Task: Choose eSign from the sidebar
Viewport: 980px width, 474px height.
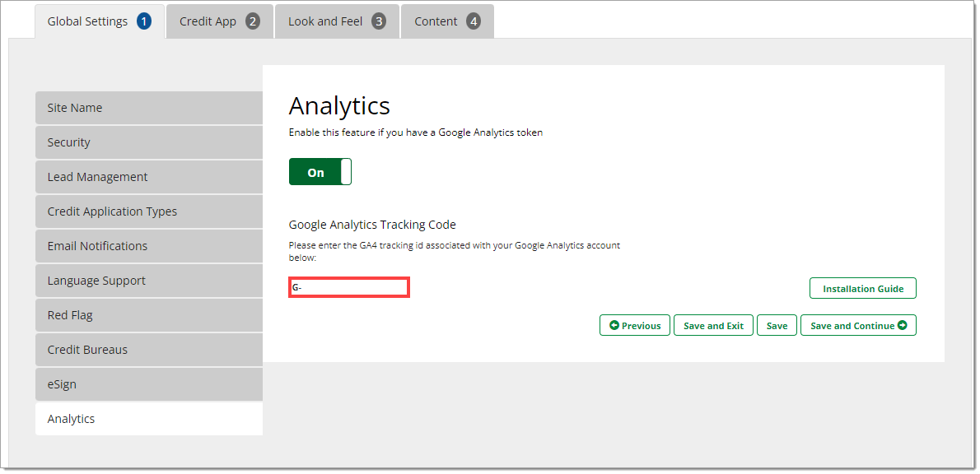Action: tap(149, 384)
